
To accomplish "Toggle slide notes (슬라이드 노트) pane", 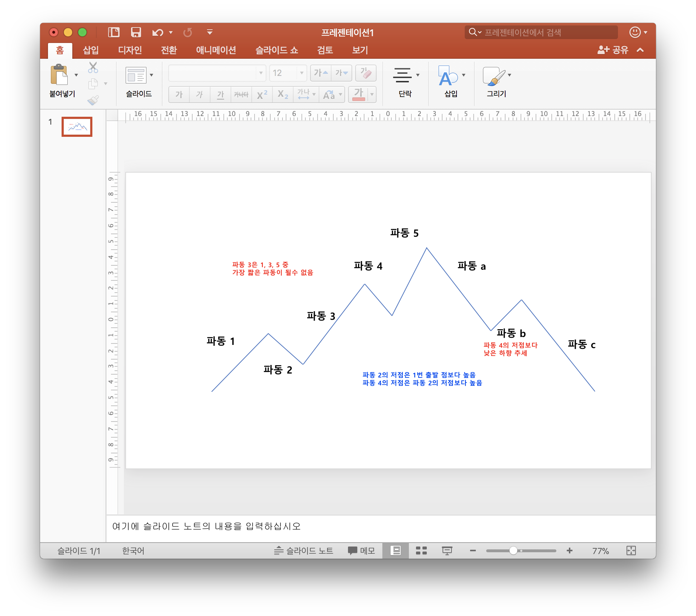I will 304,550.
